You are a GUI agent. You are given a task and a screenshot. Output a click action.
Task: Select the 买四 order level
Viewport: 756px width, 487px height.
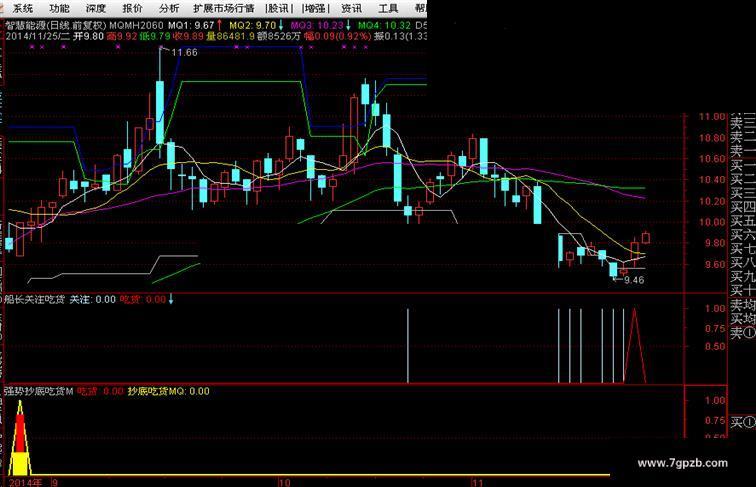742,207
